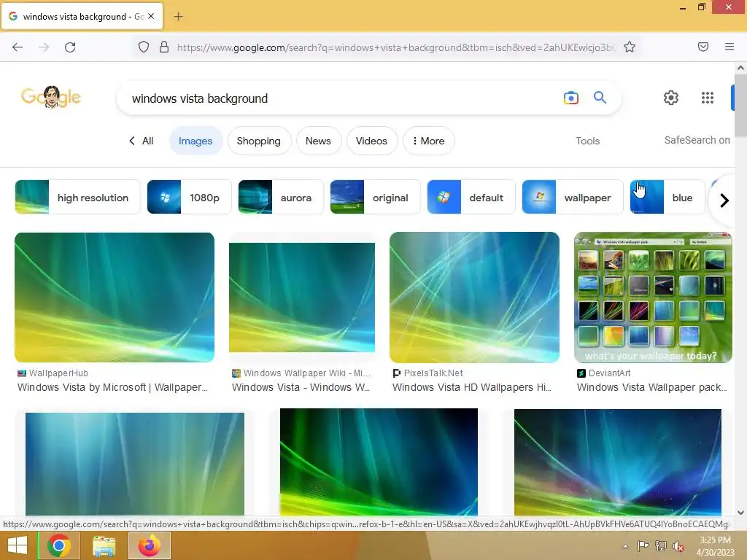Click the padlock site security icon
This screenshot has width=747, height=560.
164,47
